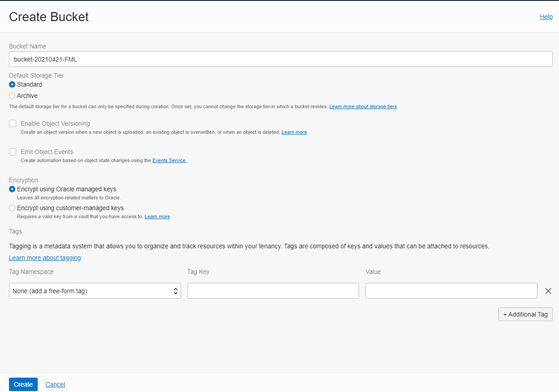559x392 pixels.
Task: Choose Encrypt using customer-managed keys
Action: pos(12,208)
